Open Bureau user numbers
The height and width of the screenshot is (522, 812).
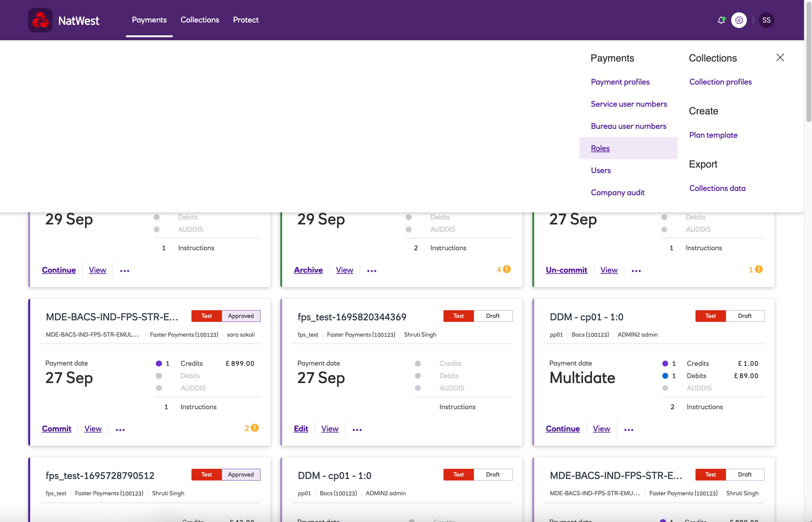coord(629,126)
